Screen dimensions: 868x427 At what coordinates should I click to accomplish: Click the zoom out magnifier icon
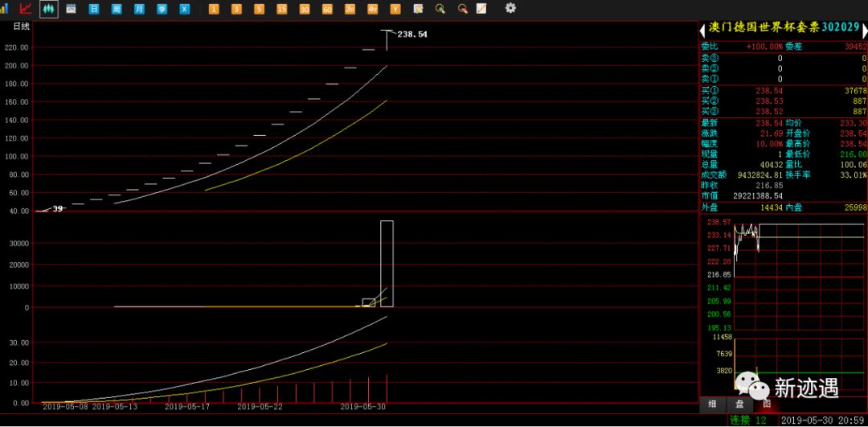pyautogui.click(x=463, y=9)
